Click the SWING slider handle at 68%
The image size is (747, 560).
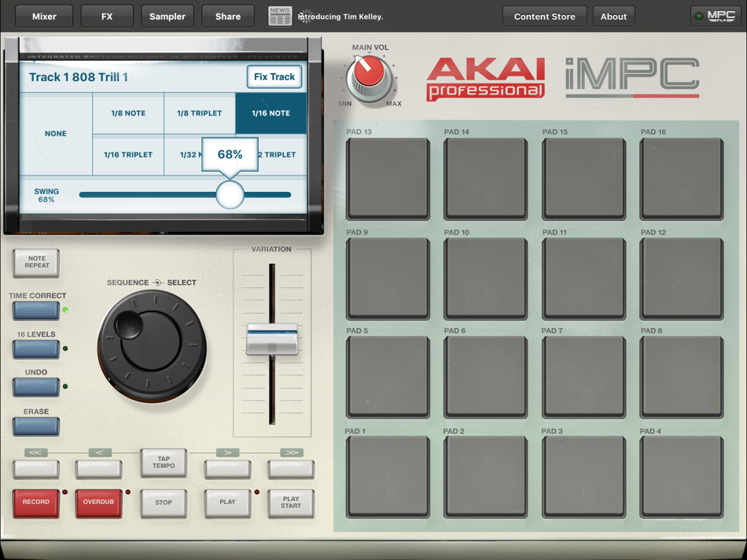(x=230, y=195)
